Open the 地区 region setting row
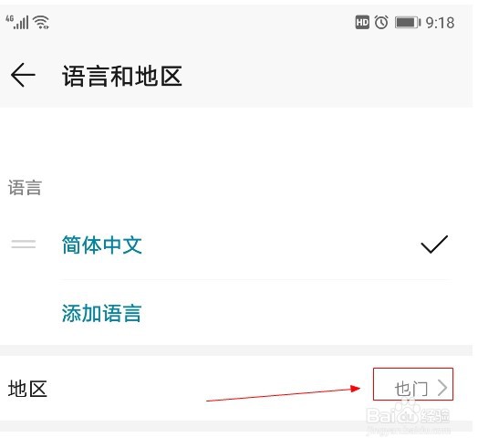478x448 pixels. coord(236,388)
